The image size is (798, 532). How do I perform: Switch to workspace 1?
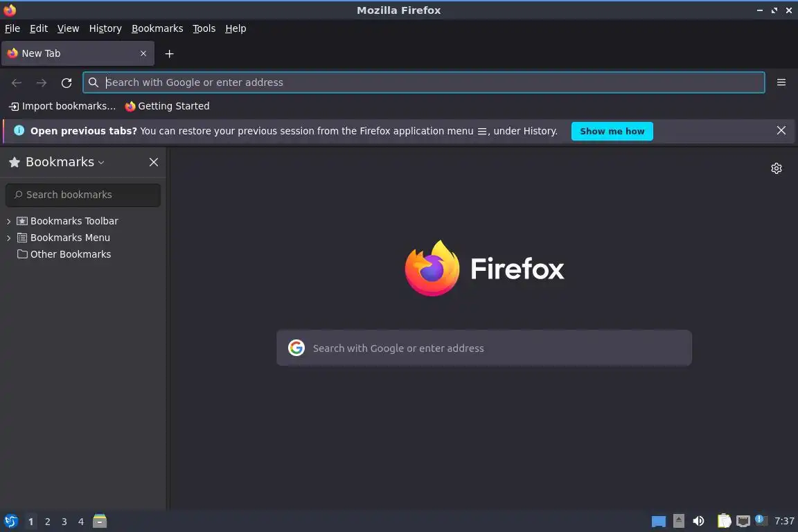coord(31,522)
